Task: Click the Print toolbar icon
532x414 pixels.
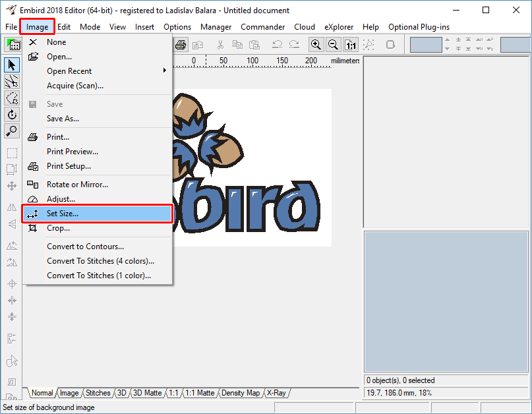Action: click(181, 45)
